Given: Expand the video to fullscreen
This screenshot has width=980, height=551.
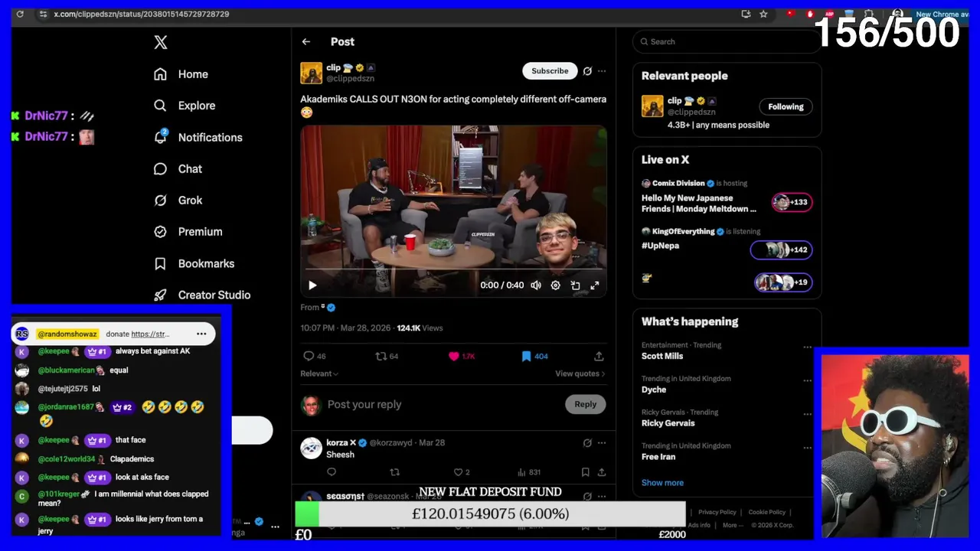Looking at the screenshot, I should point(595,285).
